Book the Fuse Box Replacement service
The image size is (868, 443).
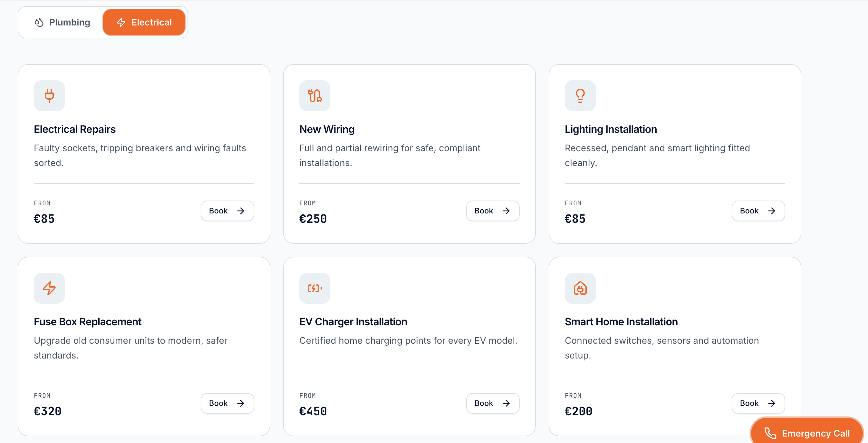pyautogui.click(x=227, y=403)
